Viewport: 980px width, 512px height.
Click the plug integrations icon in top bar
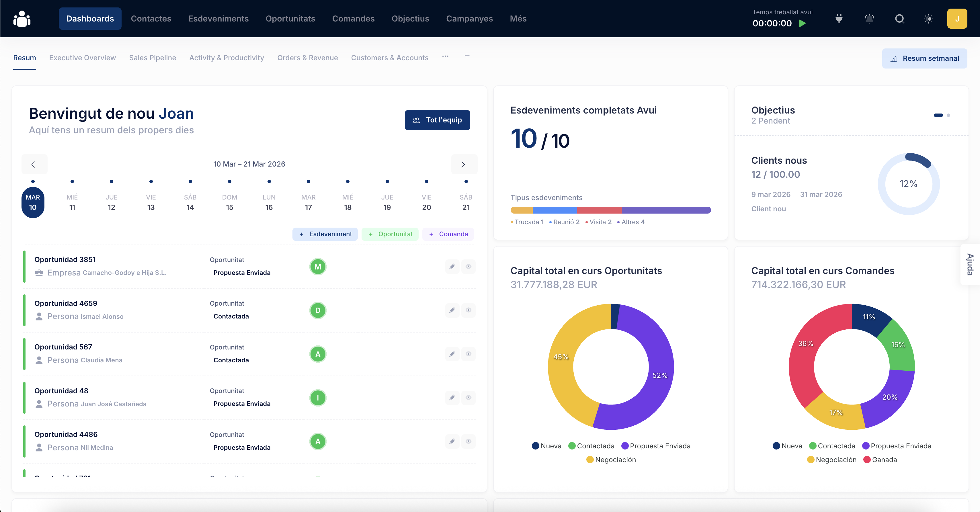tap(839, 19)
